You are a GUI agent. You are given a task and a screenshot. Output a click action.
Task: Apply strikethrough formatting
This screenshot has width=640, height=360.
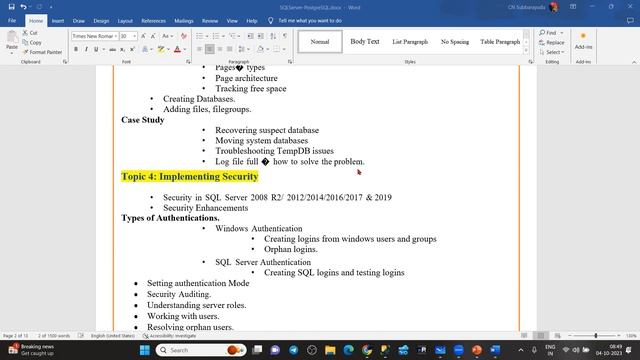tap(112, 49)
